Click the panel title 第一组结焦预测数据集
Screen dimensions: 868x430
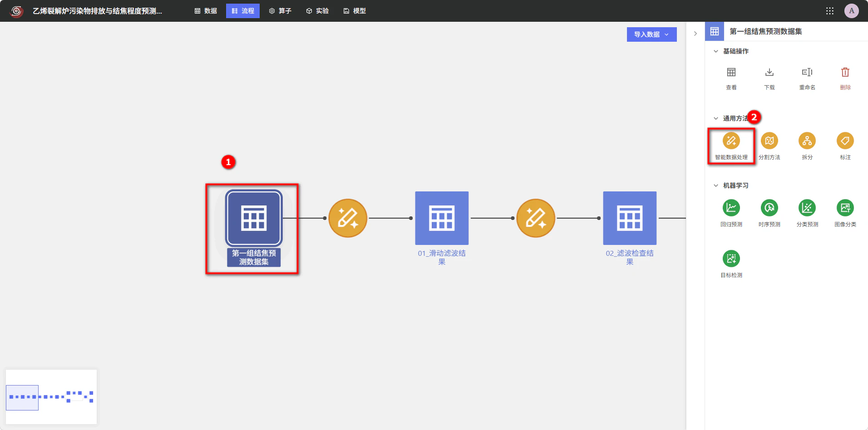765,31
